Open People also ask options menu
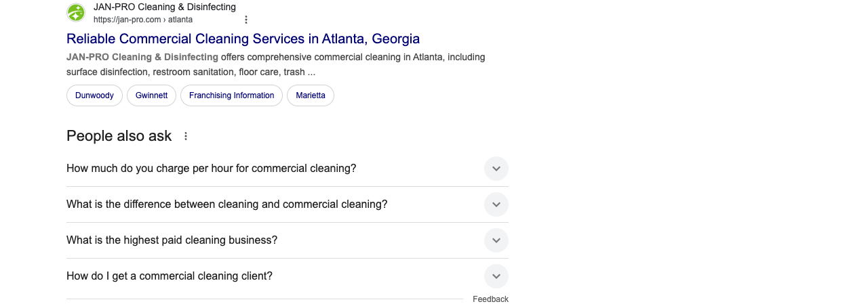This screenshot has height=304, width=868. coord(186,136)
